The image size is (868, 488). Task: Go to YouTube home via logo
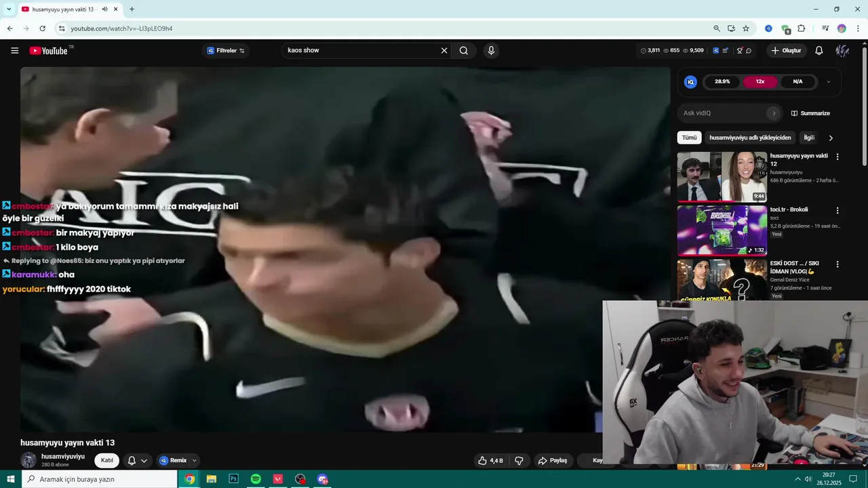coord(49,51)
